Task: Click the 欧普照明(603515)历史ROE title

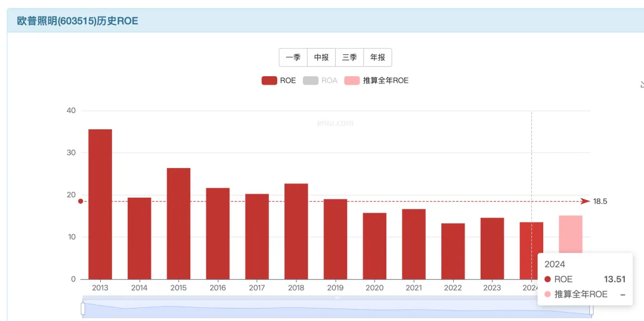Action: coord(78,21)
